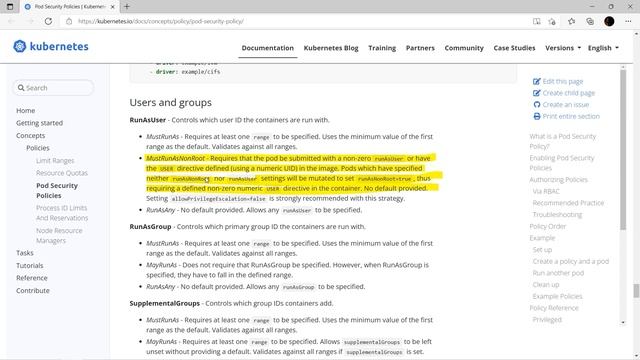Screen dimensions: 640x360
Task: Click the Kubernetes logo icon
Action: 20,47
